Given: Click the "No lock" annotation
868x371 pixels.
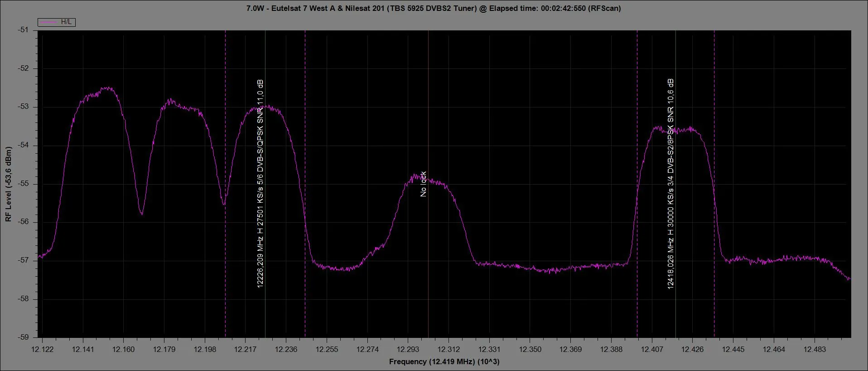Looking at the screenshot, I should [423, 184].
